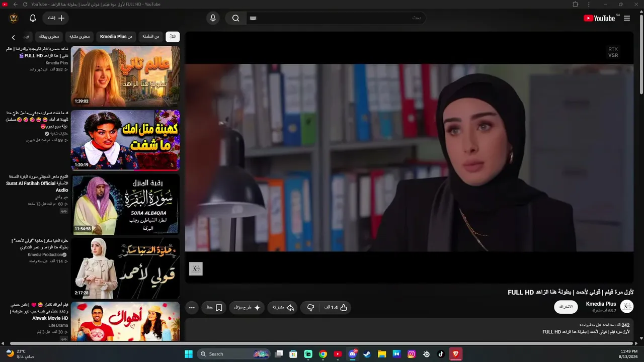Click the channel watermark on the video
This screenshot has height=362, width=644.
(x=196, y=269)
